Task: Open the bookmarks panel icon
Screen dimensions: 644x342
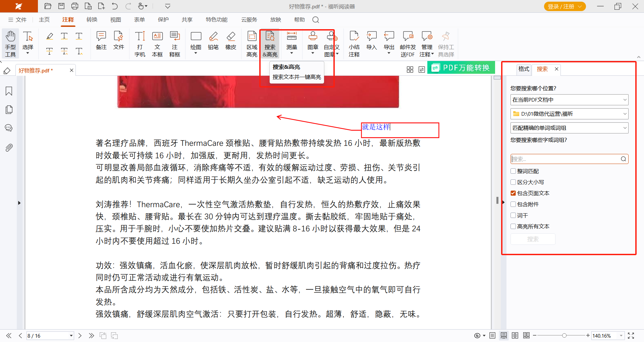Action: [9, 91]
